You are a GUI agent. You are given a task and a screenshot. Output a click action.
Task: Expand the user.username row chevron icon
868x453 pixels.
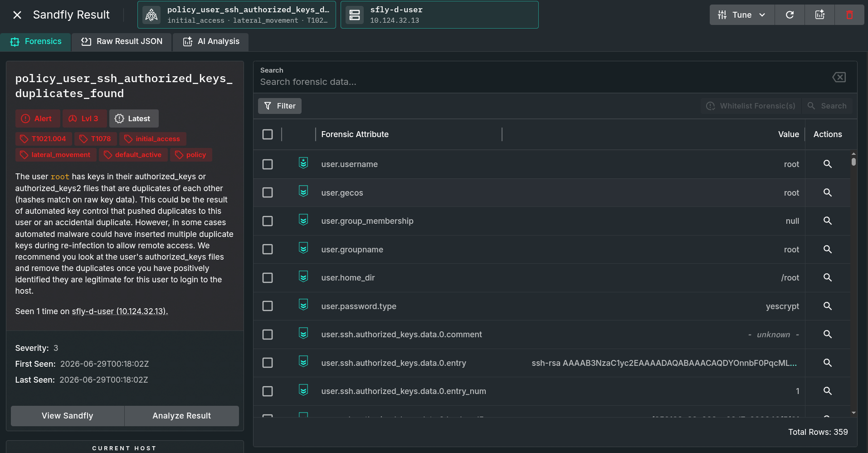click(x=303, y=163)
